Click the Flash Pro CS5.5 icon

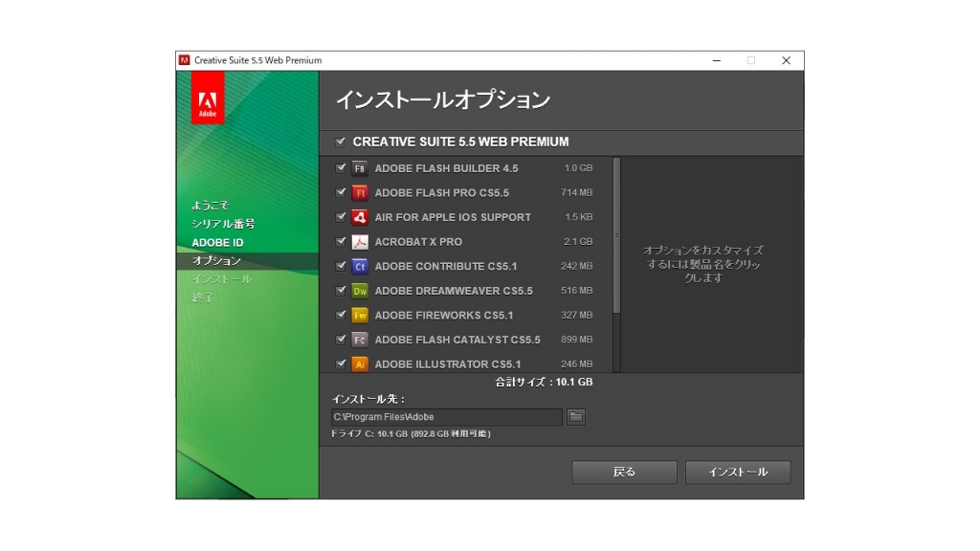[360, 193]
